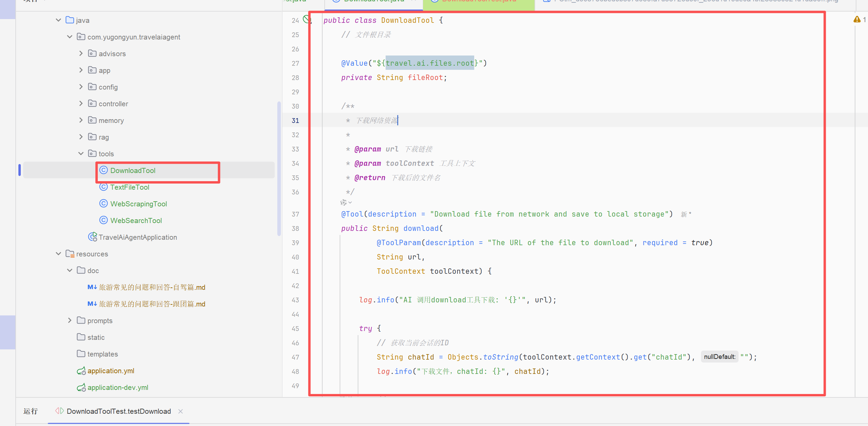This screenshot has width=868, height=426.
Task: Expand the prompts folder
Action: [x=69, y=320]
